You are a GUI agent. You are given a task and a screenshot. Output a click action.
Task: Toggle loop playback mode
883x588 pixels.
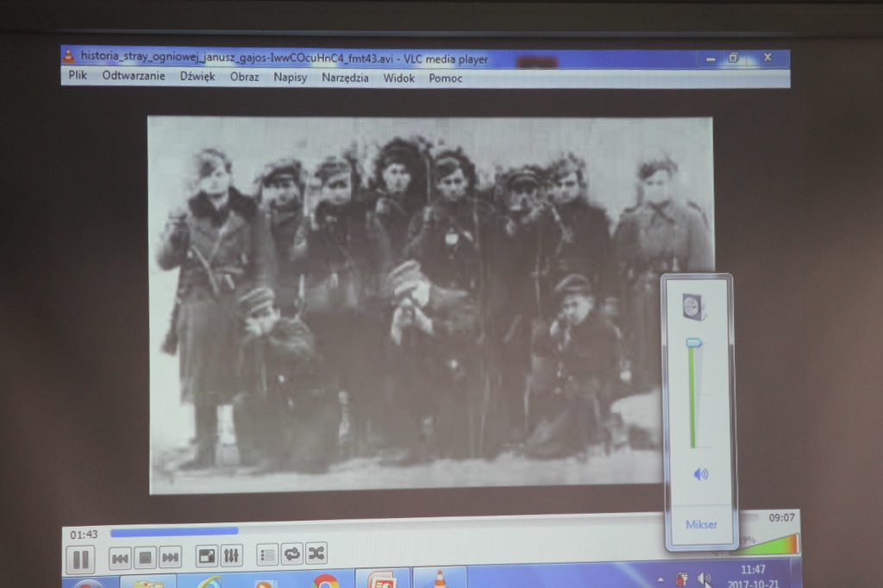291,554
